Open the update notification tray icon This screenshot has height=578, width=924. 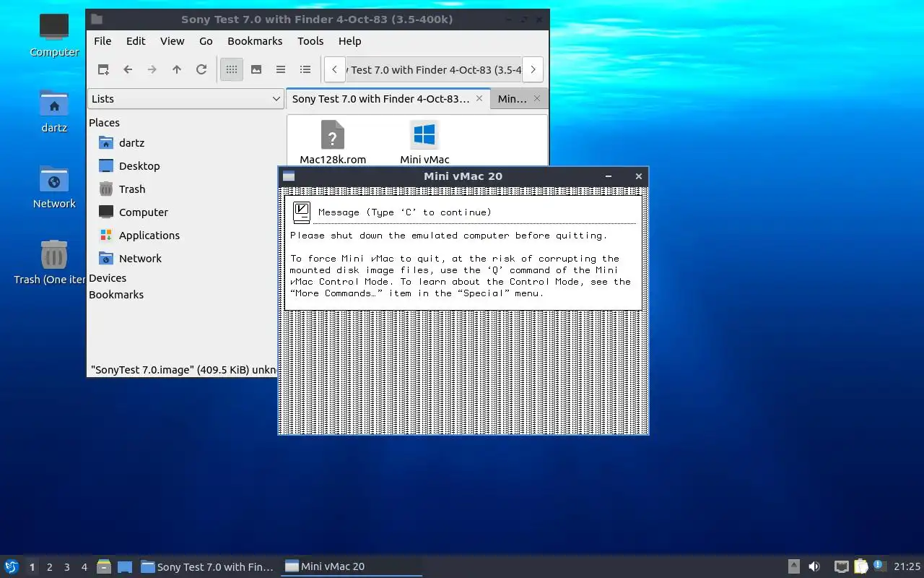pyautogui.click(x=880, y=566)
